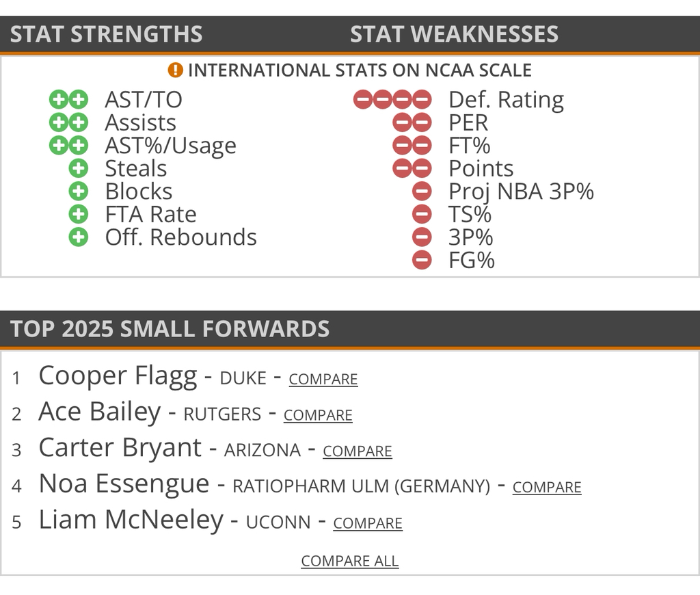This screenshot has width=700, height=595.
Task: Open Cooper Flagg's COMPARE link
Action: click(x=323, y=379)
